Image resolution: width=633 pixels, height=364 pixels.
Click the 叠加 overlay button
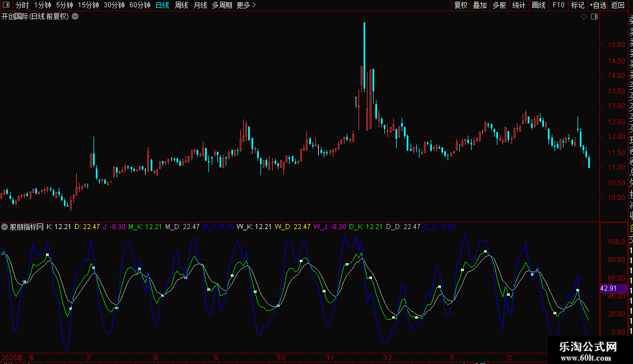[480, 5]
